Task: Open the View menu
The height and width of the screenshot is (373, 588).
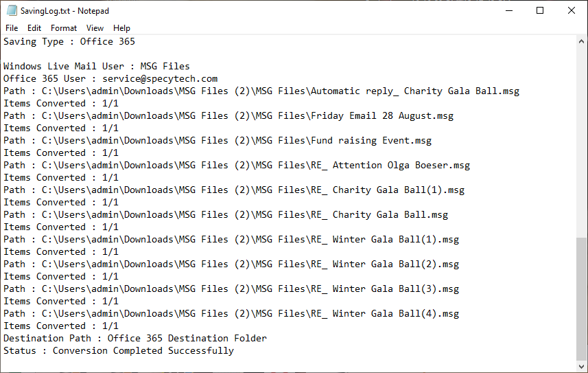Action: [x=95, y=28]
